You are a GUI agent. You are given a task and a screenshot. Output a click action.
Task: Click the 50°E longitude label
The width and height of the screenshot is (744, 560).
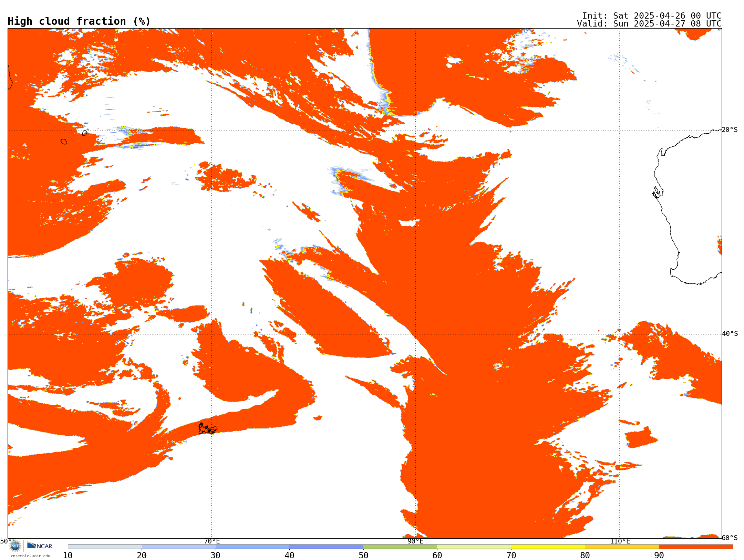click(8, 541)
